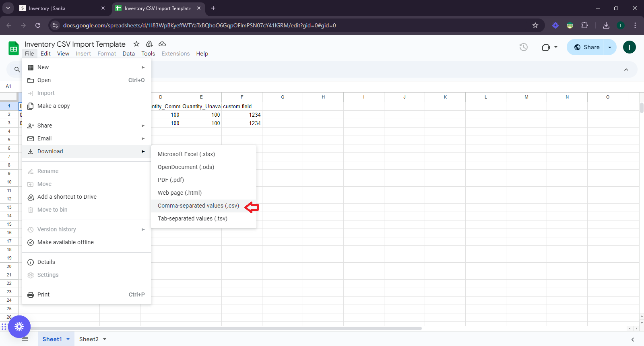Open Sheet1 tab options arrow

click(x=68, y=339)
